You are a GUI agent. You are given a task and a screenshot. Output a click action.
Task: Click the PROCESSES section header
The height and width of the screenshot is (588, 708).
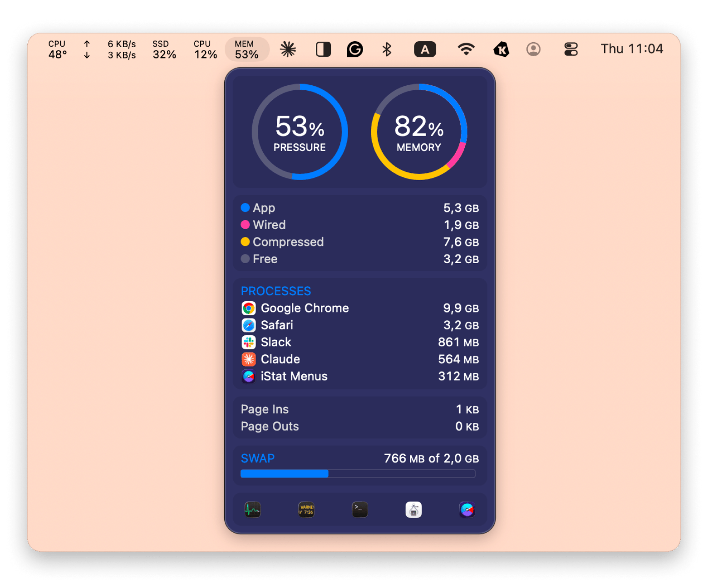(276, 291)
